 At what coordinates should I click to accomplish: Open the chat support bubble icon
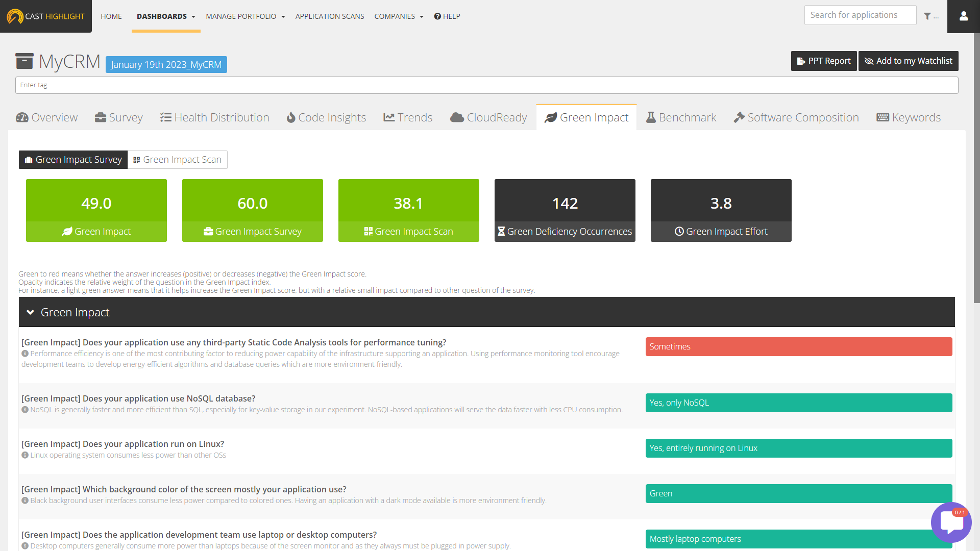point(950,522)
